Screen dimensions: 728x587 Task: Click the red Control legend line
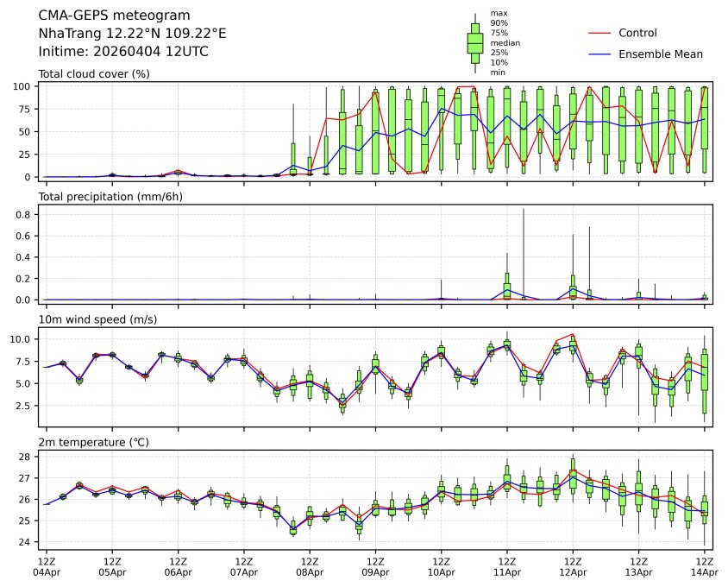(599, 33)
